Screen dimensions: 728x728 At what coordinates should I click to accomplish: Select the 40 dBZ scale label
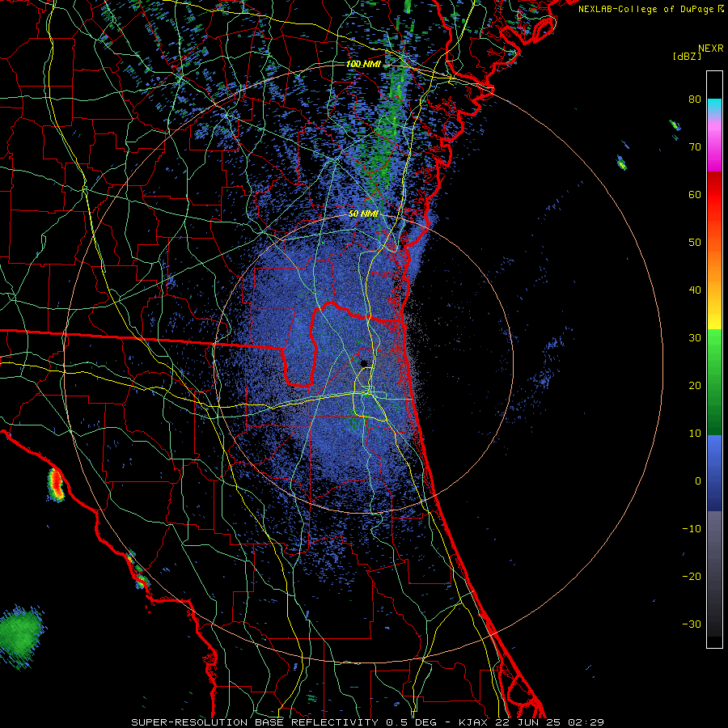click(x=695, y=290)
